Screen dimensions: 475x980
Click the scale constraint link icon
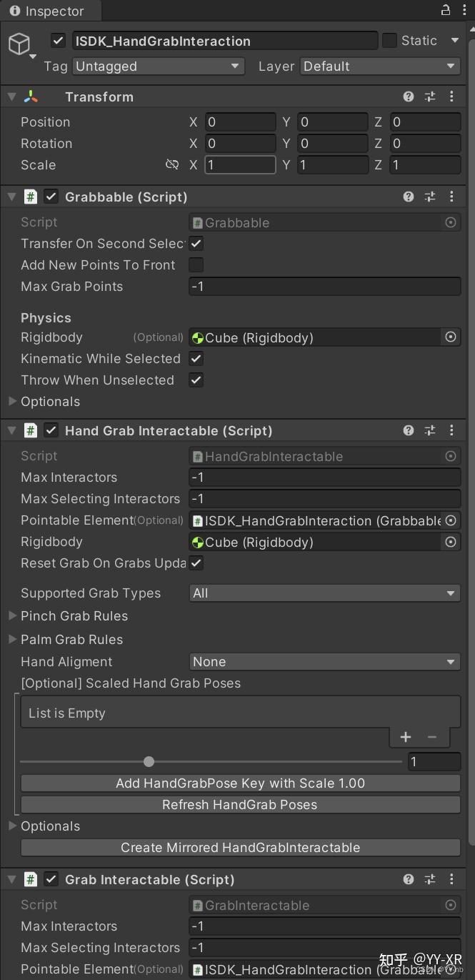click(172, 164)
